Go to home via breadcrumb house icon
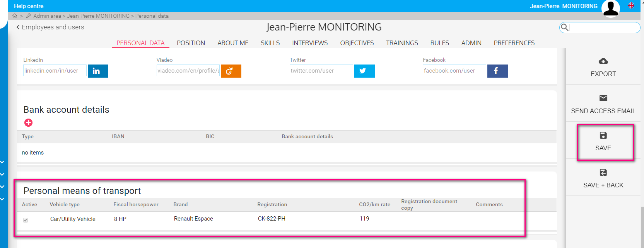Viewport: 644px width, 248px height. tap(15, 16)
